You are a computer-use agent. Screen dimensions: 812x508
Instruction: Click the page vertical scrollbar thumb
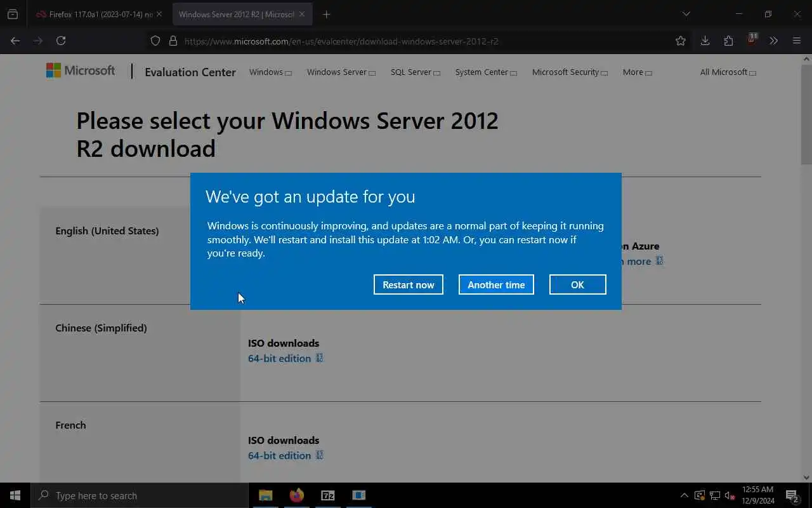806,113
